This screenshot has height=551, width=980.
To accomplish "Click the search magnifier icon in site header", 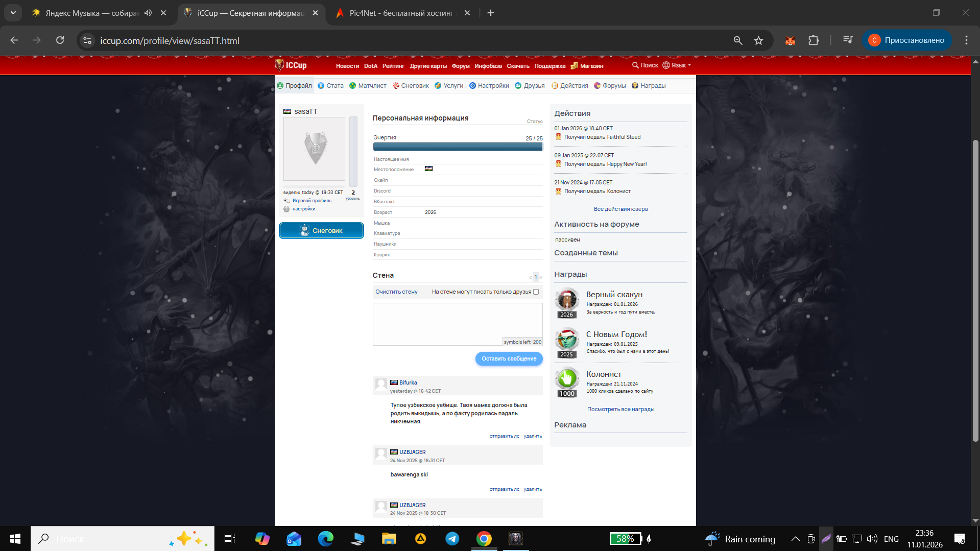I will click(635, 65).
